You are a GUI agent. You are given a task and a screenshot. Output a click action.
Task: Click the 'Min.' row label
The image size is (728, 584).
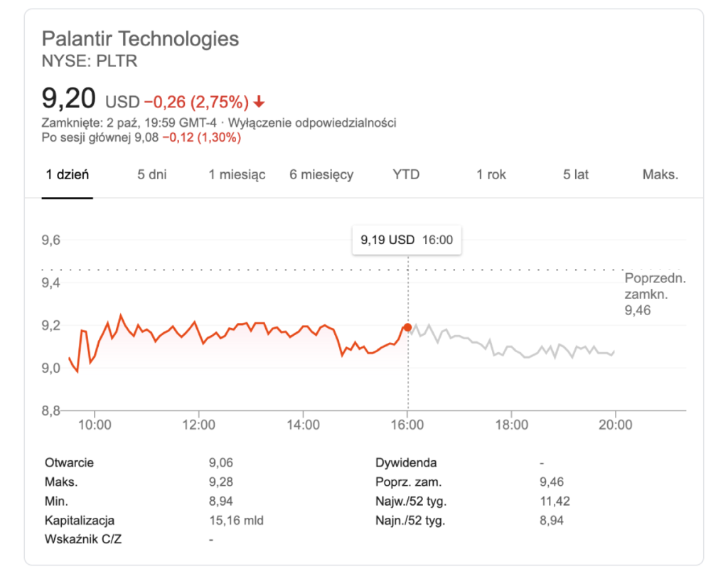tap(56, 501)
